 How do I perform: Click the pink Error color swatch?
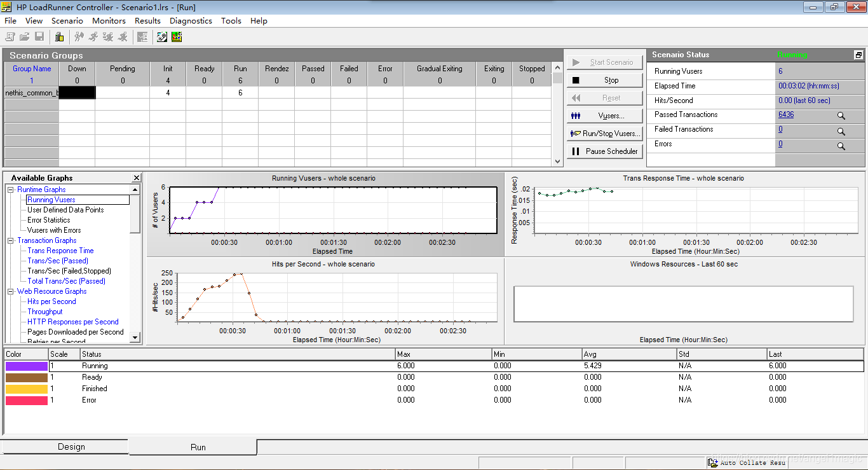point(27,401)
